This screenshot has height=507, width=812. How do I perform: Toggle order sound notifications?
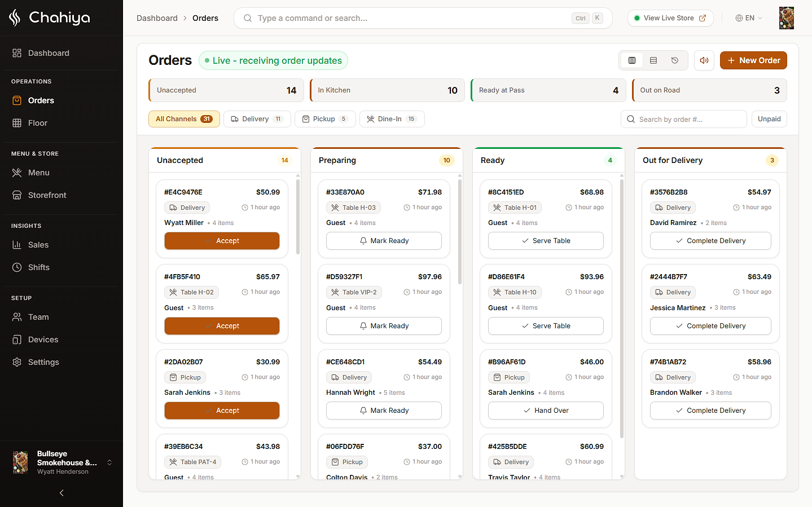click(704, 60)
